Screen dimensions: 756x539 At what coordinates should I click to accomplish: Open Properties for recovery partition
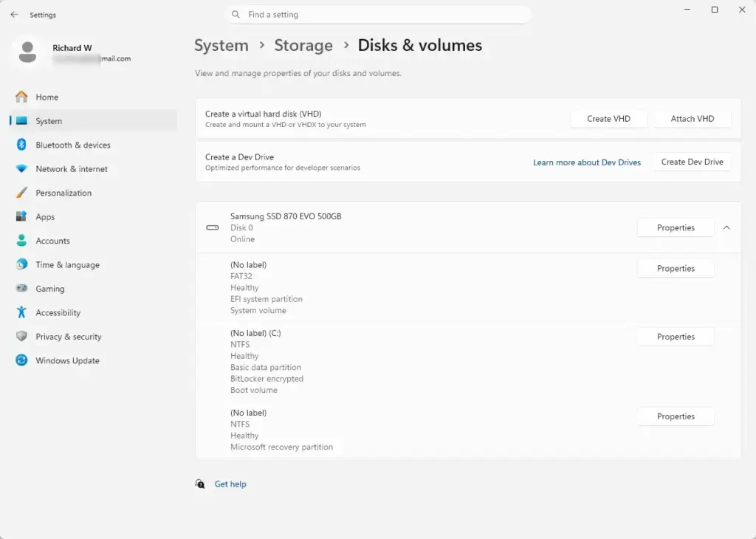click(676, 416)
